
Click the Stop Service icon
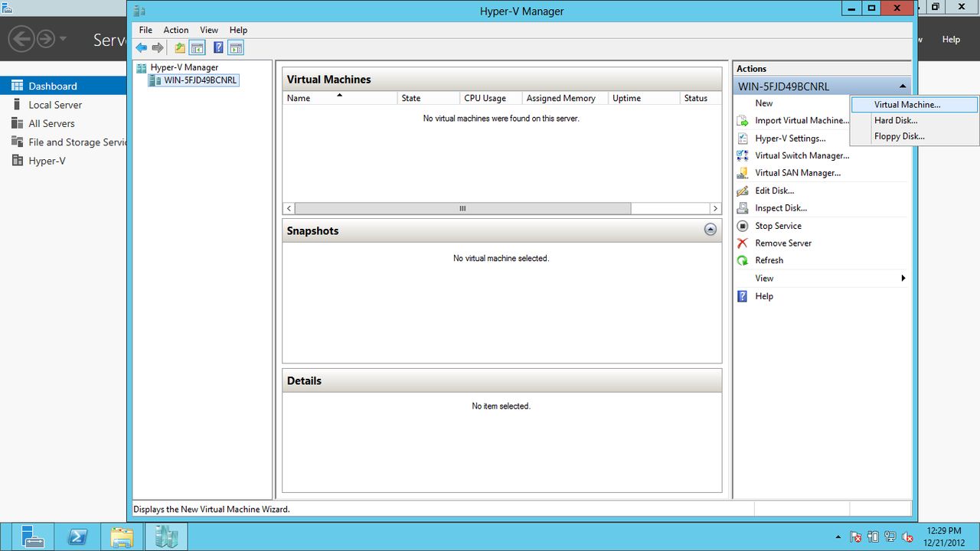coord(742,226)
